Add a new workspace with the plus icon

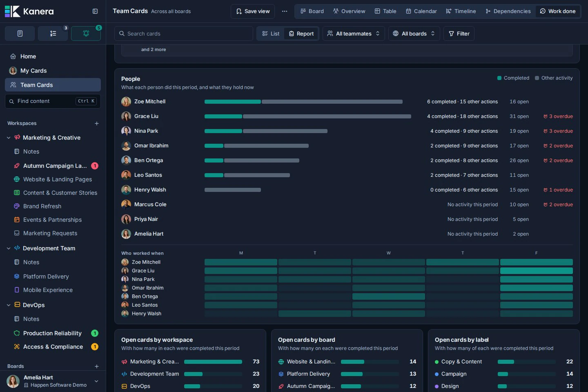[x=97, y=123]
